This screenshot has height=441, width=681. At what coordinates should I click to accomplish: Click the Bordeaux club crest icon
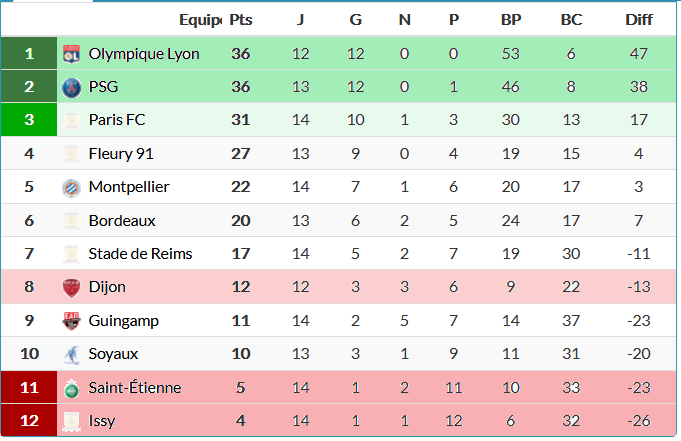[x=71, y=221]
